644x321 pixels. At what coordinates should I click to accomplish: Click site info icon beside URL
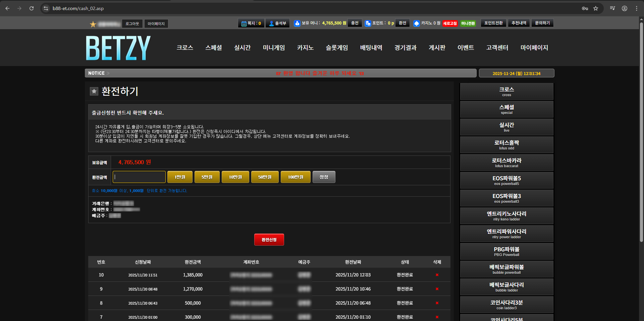coord(46,8)
